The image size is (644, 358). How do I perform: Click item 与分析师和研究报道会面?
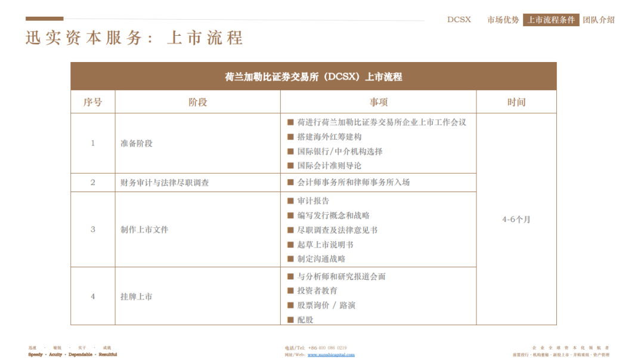tap(341, 277)
